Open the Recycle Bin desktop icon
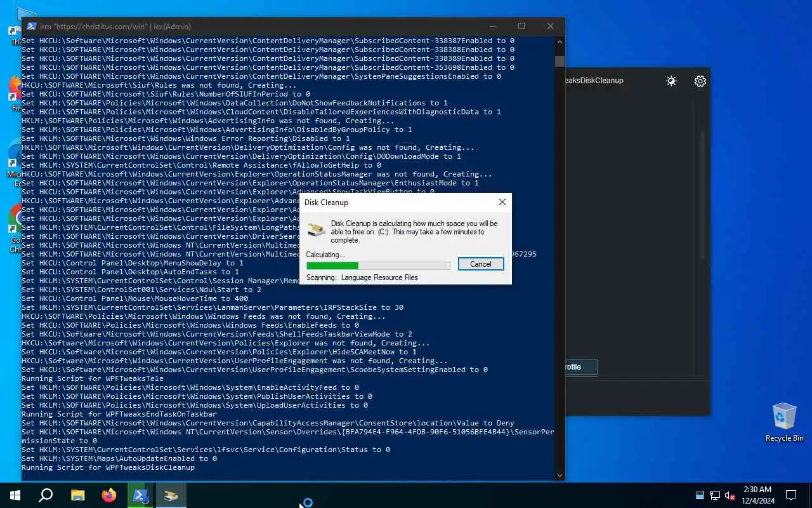The image size is (812, 508). 784,422
